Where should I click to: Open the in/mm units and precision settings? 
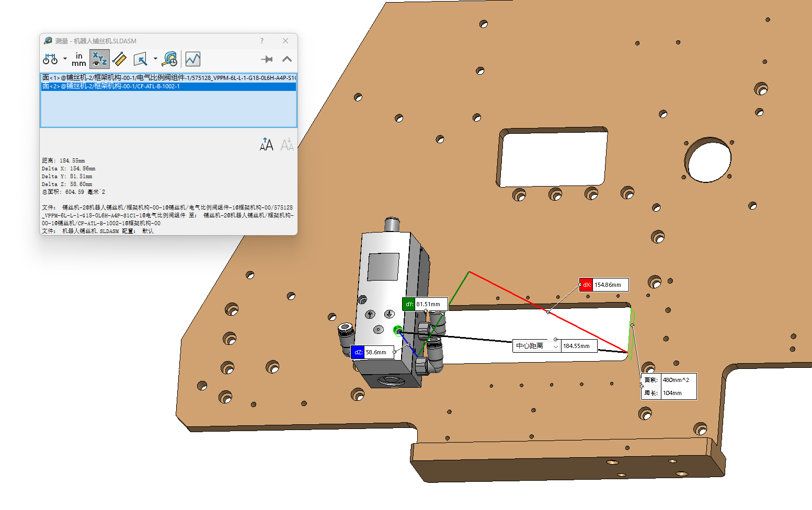pyautogui.click(x=78, y=59)
